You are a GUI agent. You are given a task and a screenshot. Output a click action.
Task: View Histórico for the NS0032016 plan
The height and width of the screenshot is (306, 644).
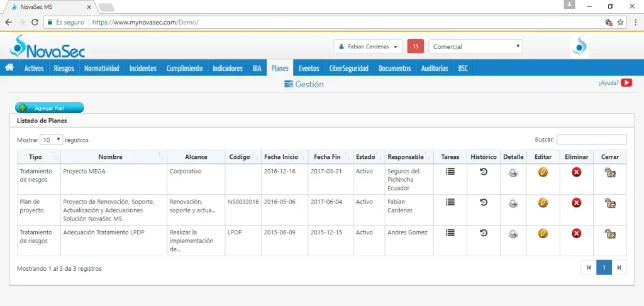click(x=484, y=202)
